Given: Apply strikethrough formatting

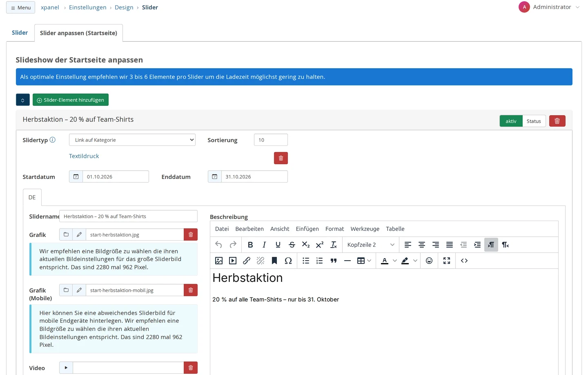Looking at the screenshot, I should click(x=292, y=245).
